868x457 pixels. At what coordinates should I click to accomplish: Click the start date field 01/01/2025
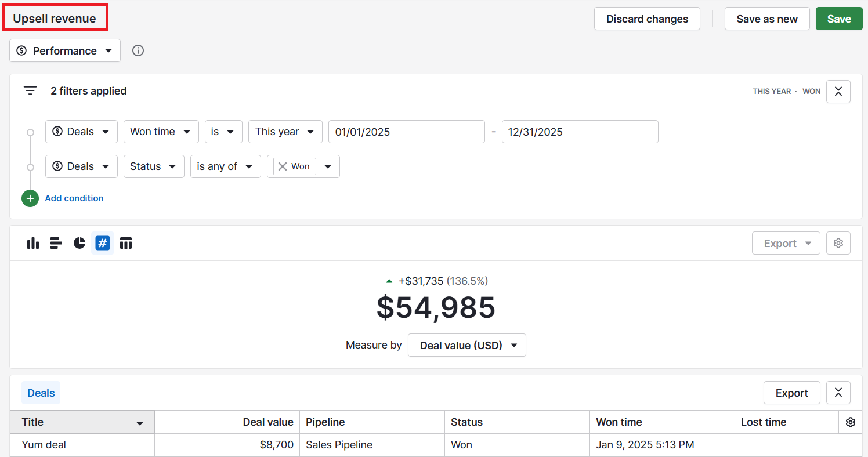click(x=407, y=132)
